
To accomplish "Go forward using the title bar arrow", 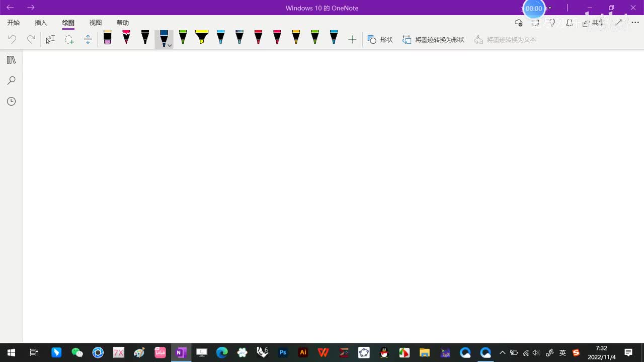I will click(x=31, y=8).
